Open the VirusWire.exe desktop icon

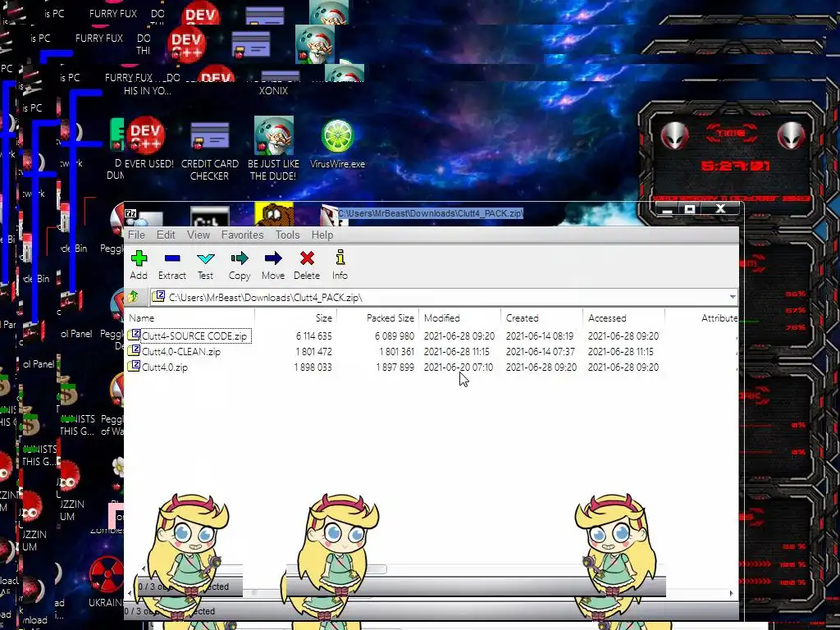tap(337, 143)
